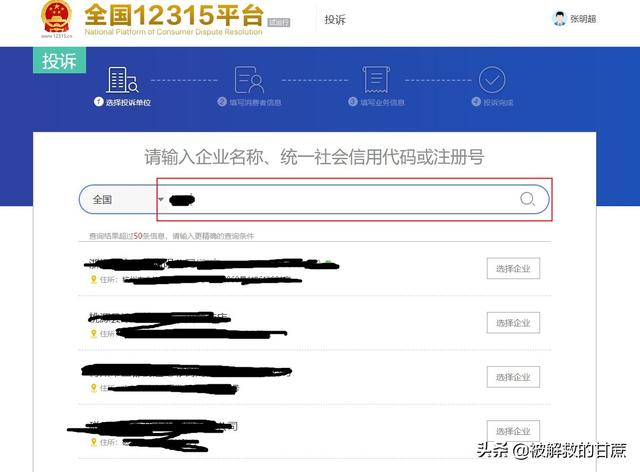Click location pin of first result
The image size is (640, 472).
[x=93, y=279]
